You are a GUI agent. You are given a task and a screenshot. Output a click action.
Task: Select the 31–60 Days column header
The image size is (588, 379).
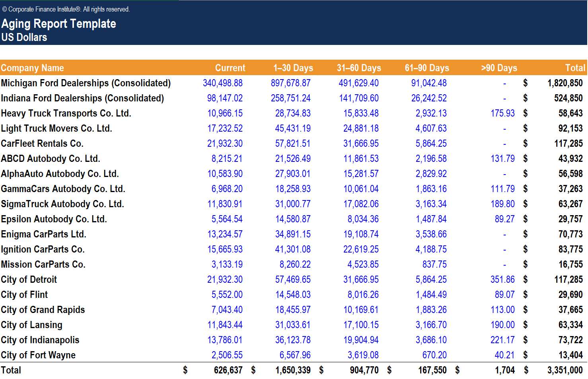pyautogui.click(x=359, y=68)
